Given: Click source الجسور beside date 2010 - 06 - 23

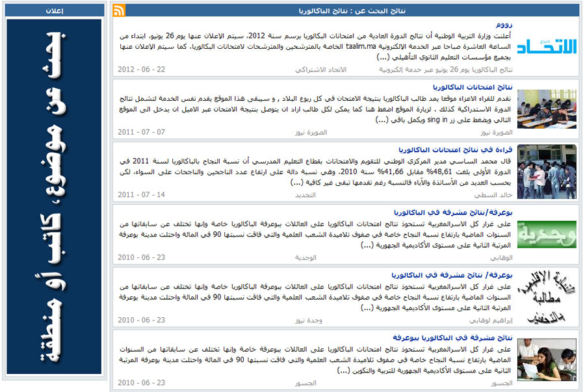Looking at the screenshot, I should (x=305, y=383).
